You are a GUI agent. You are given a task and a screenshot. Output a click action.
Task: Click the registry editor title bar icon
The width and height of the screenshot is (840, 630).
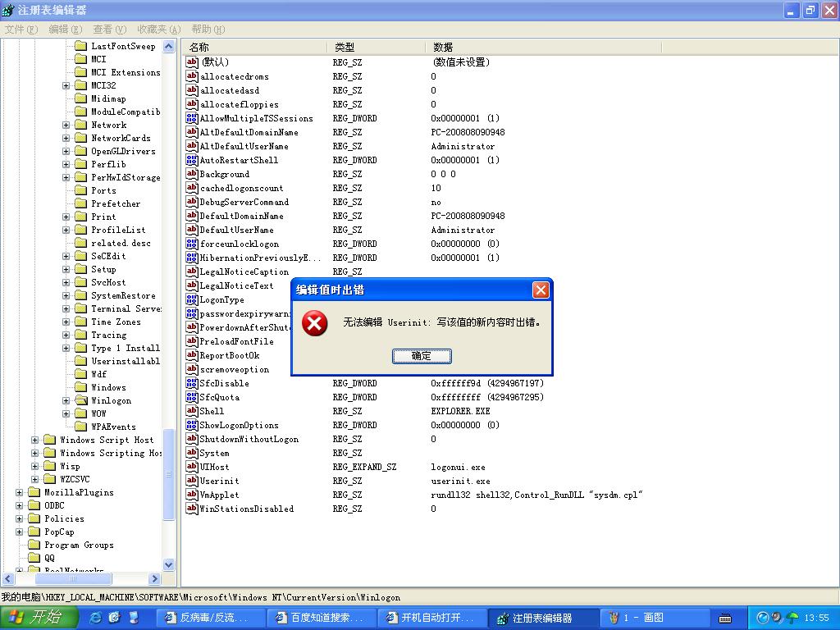tap(8, 10)
